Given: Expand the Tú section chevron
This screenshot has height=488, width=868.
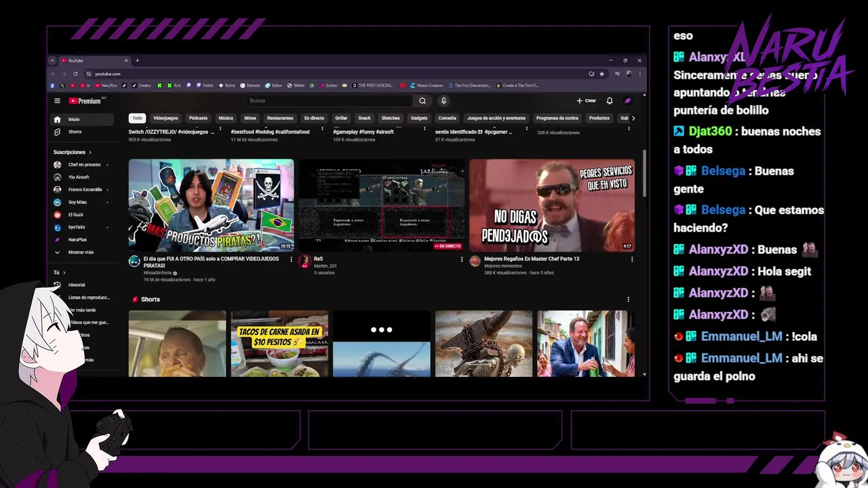Looking at the screenshot, I should point(64,272).
